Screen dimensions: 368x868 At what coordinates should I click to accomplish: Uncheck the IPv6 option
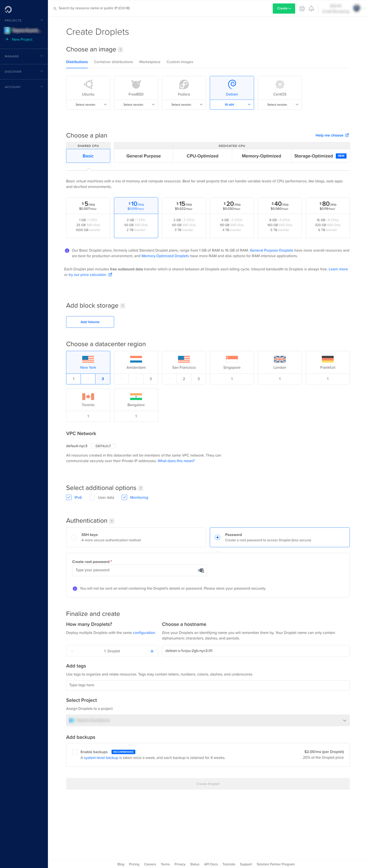[69, 498]
